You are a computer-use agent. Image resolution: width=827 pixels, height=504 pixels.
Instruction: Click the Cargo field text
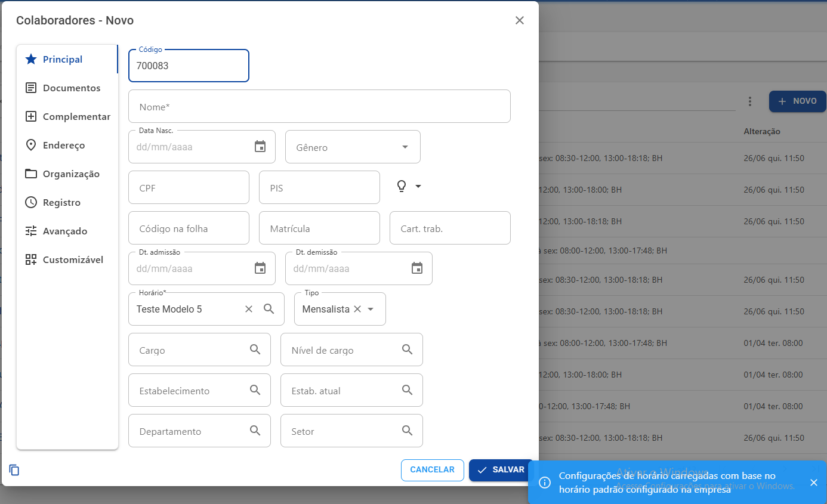coord(152,351)
